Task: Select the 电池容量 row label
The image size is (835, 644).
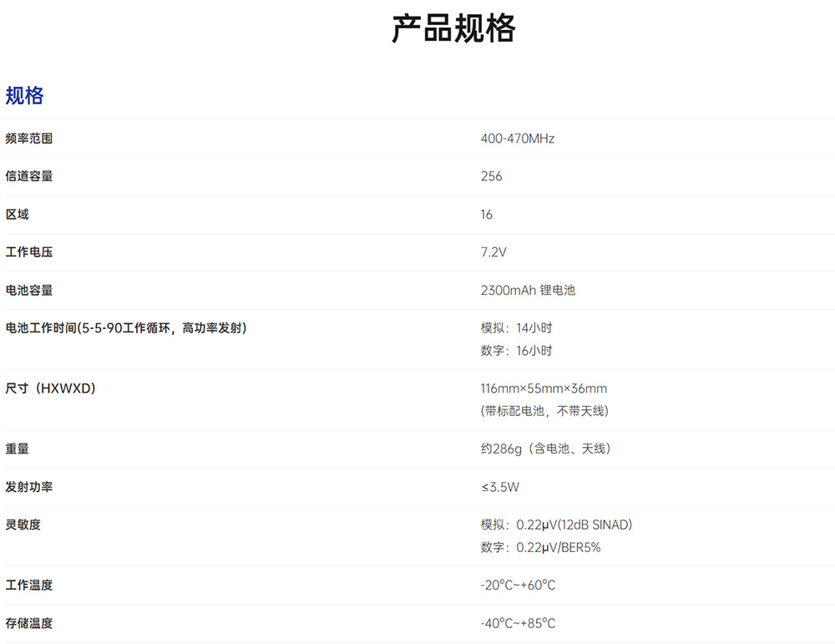Action: tap(28, 290)
